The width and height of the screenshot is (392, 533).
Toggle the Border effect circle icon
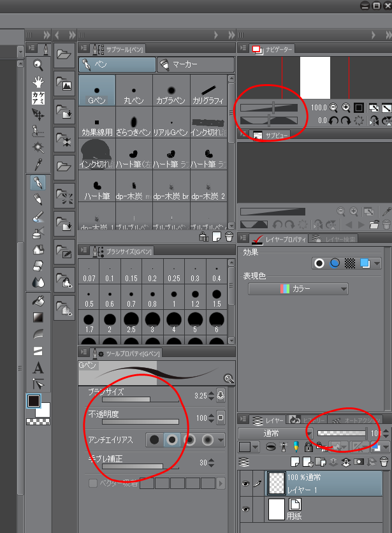(x=319, y=263)
